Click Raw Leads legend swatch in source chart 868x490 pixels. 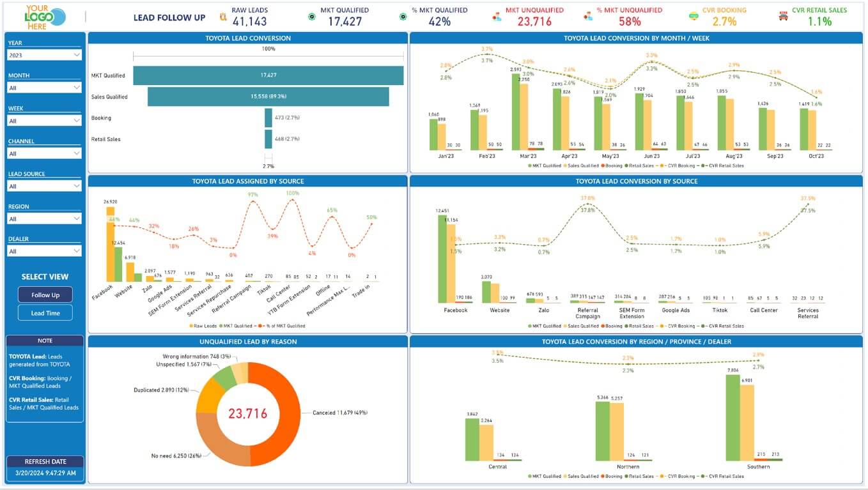pos(192,326)
